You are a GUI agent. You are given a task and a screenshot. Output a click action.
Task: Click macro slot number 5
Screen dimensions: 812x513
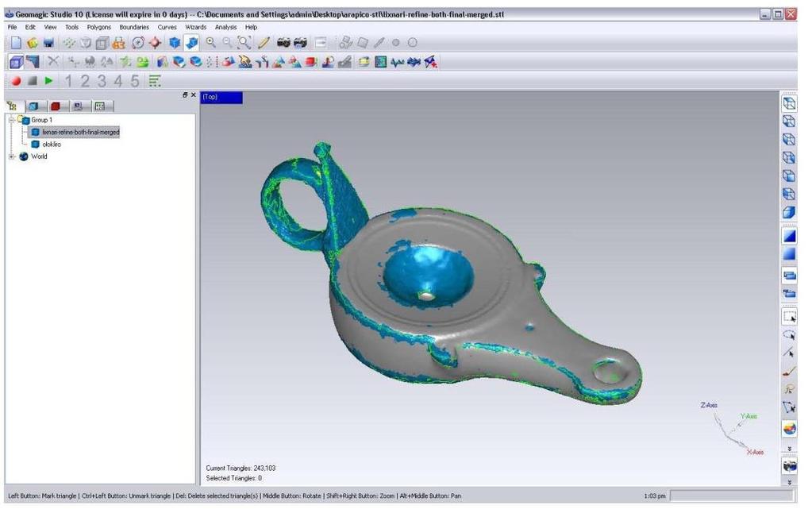(x=135, y=81)
